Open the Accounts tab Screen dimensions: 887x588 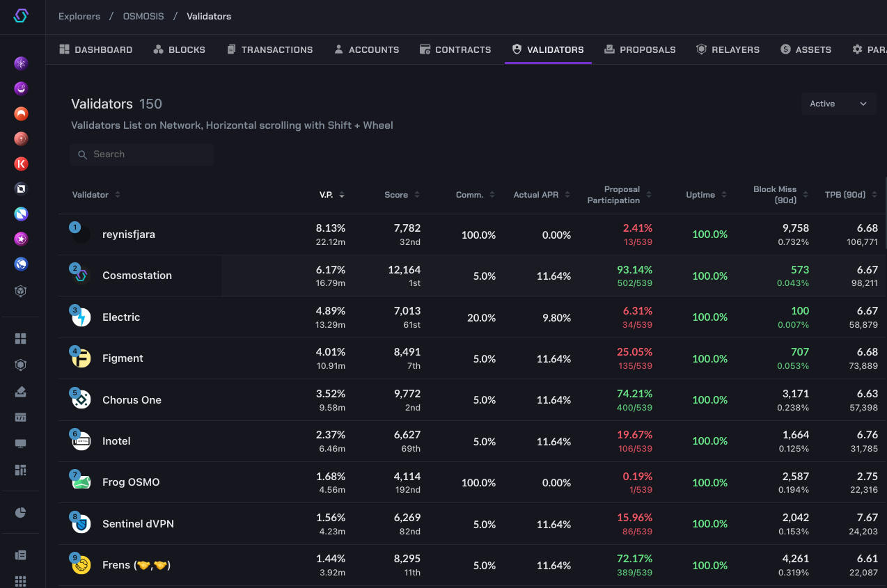(366, 49)
